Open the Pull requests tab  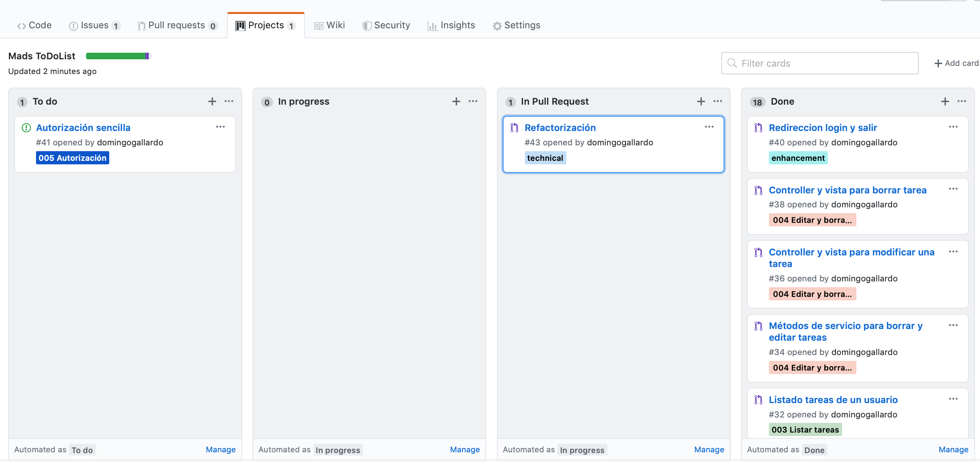[177, 26]
